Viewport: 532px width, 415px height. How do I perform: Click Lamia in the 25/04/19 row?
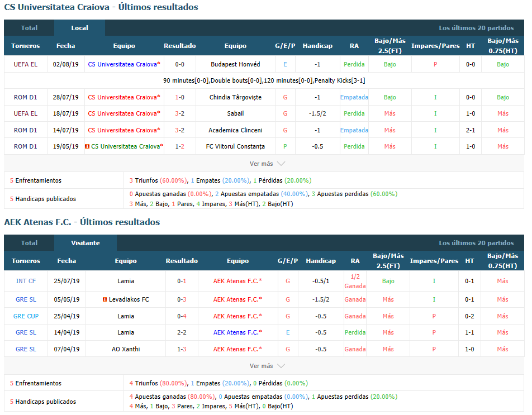(126, 316)
